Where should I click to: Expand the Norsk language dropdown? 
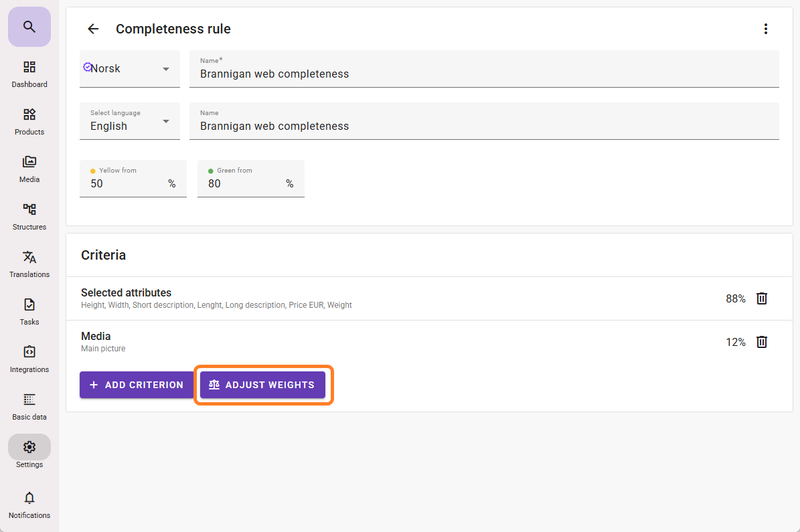pyautogui.click(x=130, y=69)
